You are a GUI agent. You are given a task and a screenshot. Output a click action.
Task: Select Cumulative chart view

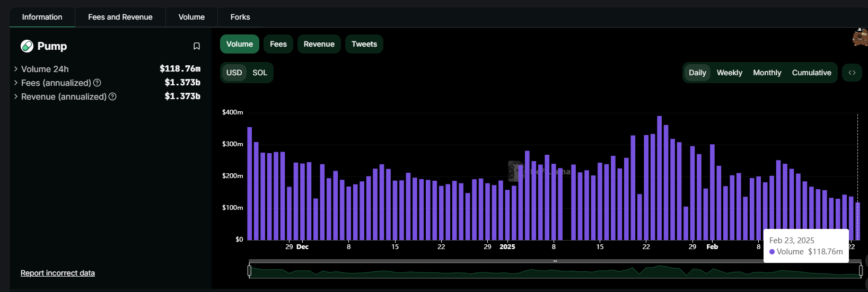tap(811, 73)
